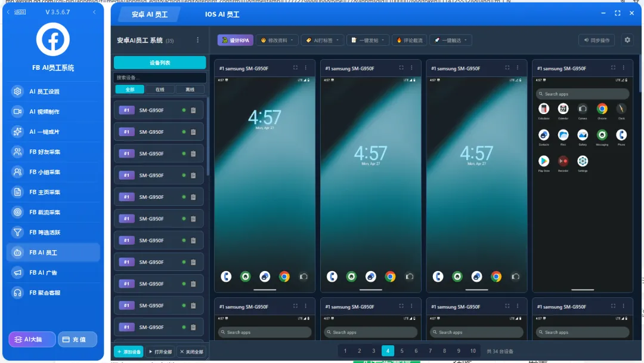
Task: Click the "V 3.5.6.7" version label
Action: click(57, 12)
